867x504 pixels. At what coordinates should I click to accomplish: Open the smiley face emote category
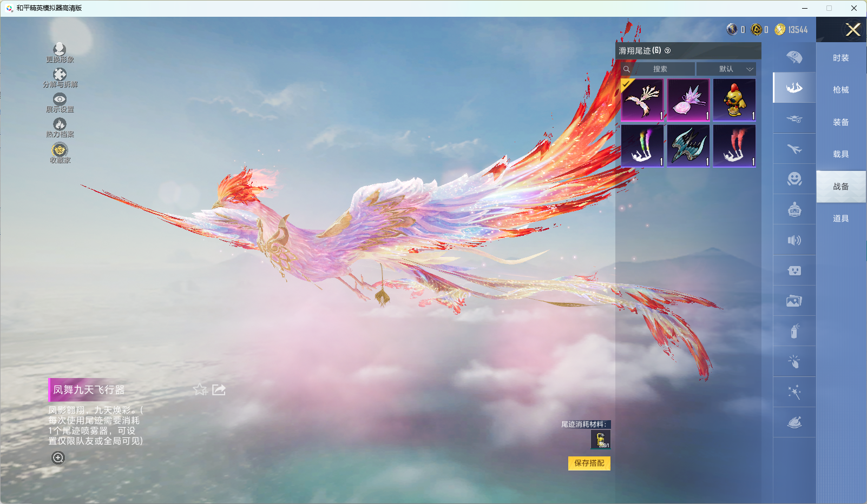pos(794,179)
